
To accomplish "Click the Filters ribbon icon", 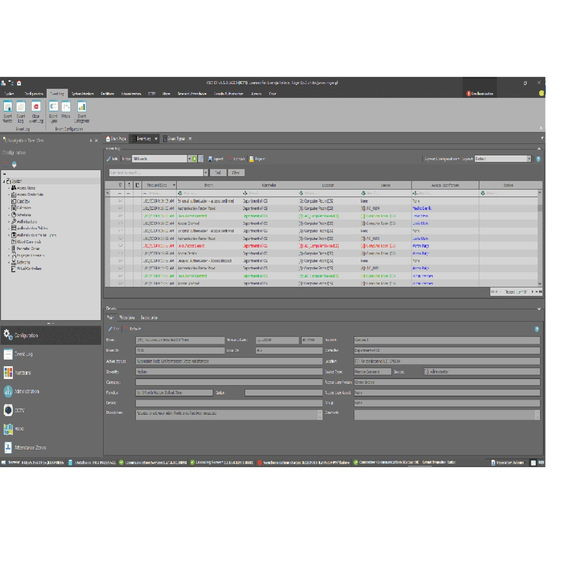I will tap(66, 111).
